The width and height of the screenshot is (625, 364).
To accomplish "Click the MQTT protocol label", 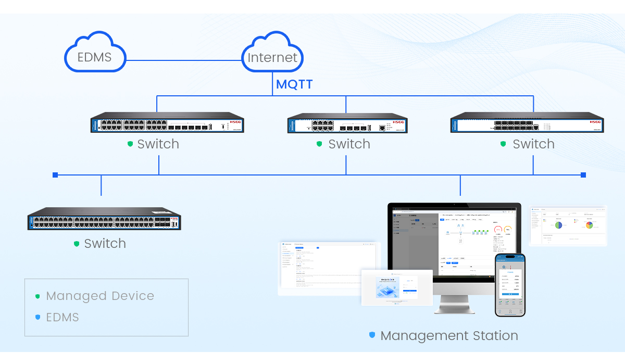I will point(294,84).
